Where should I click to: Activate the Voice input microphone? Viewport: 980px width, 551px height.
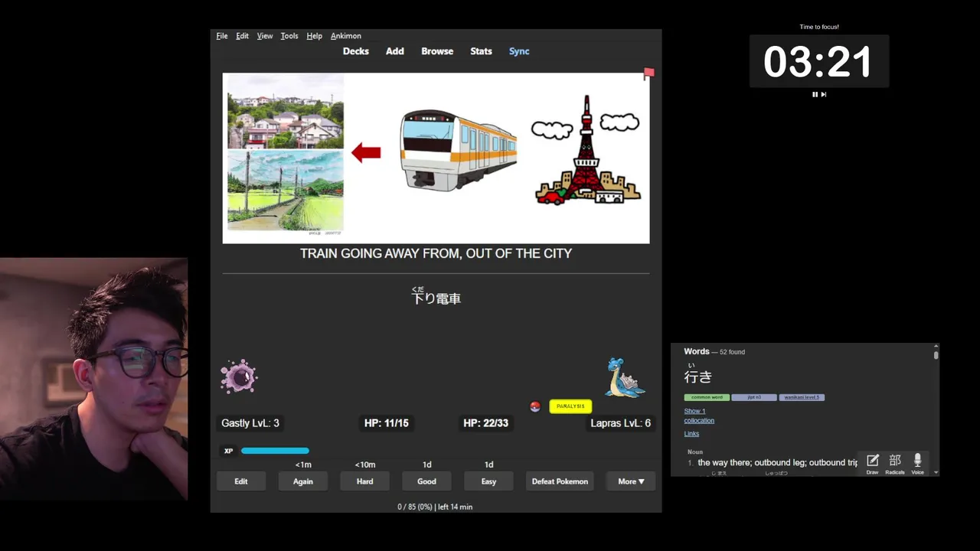[x=917, y=463]
